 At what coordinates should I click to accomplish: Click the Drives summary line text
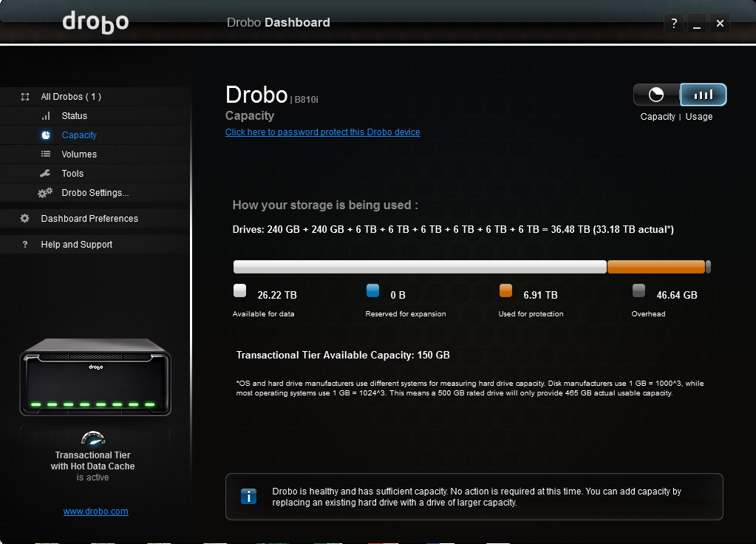pyautogui.click(x=453, y=230)
